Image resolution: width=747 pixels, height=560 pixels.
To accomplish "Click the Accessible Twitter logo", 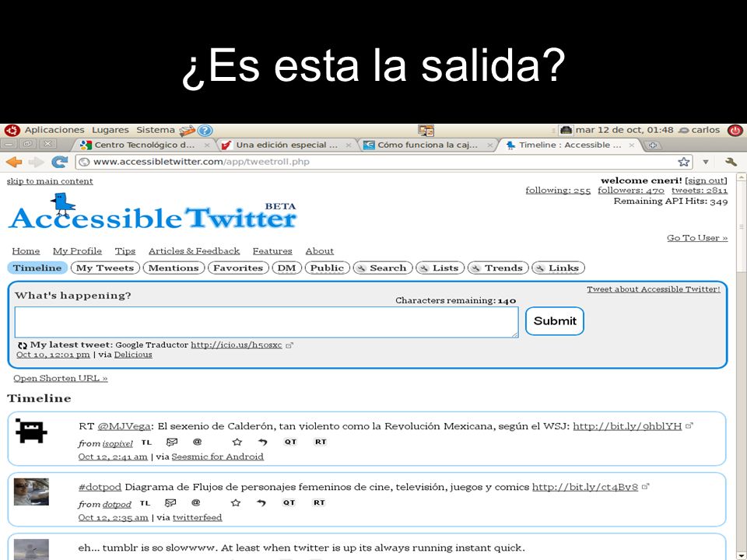I will 152,212.
